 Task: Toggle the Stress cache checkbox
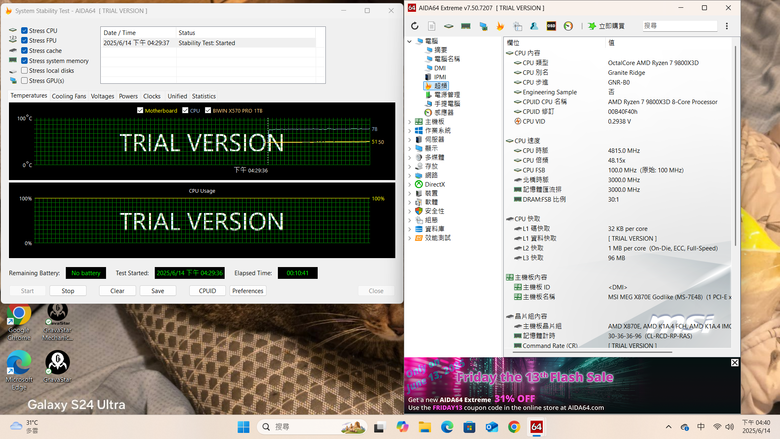pos(24,50)
